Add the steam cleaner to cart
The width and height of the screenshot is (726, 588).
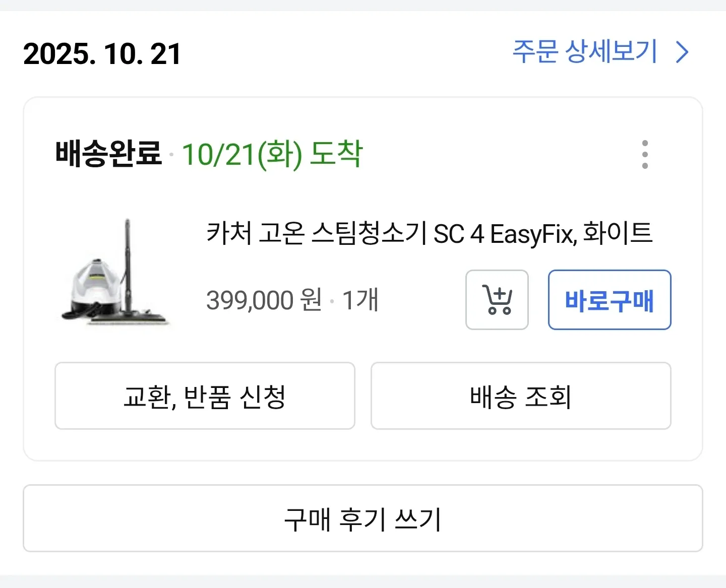(x=497, y=300)
